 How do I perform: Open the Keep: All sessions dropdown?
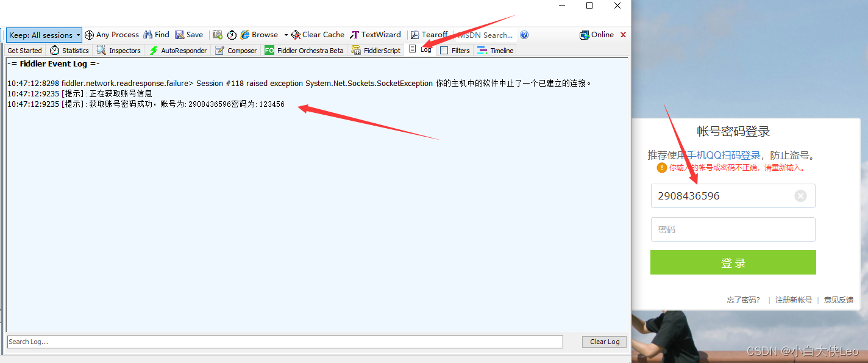coord(44,35)
